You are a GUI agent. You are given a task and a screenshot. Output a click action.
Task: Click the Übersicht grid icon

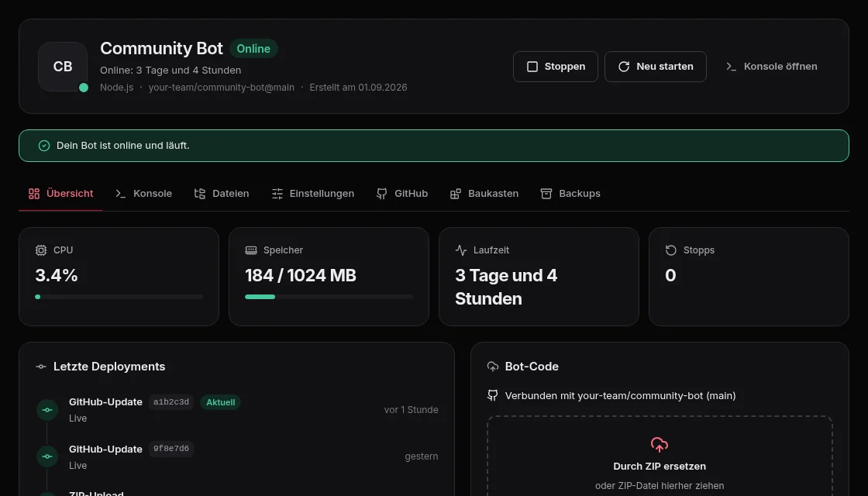tap(34, 194)
